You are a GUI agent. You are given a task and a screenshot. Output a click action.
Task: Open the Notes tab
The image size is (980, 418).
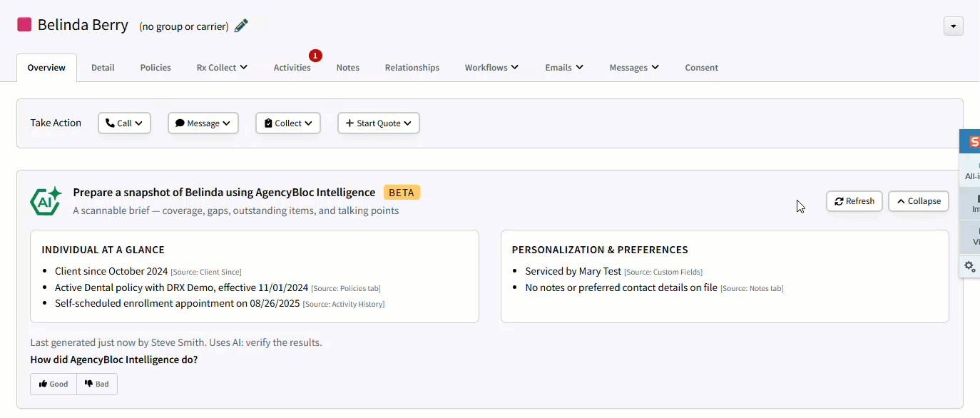point(348,68)
